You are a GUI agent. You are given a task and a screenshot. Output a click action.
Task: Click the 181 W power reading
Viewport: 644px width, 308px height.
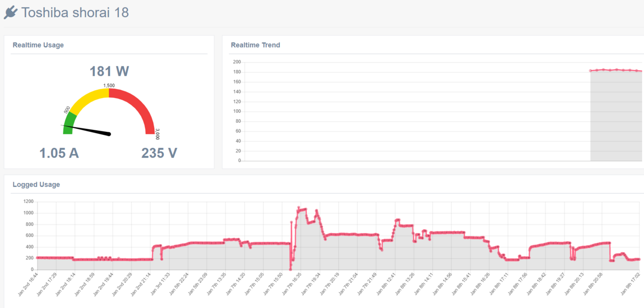point(109,71)
